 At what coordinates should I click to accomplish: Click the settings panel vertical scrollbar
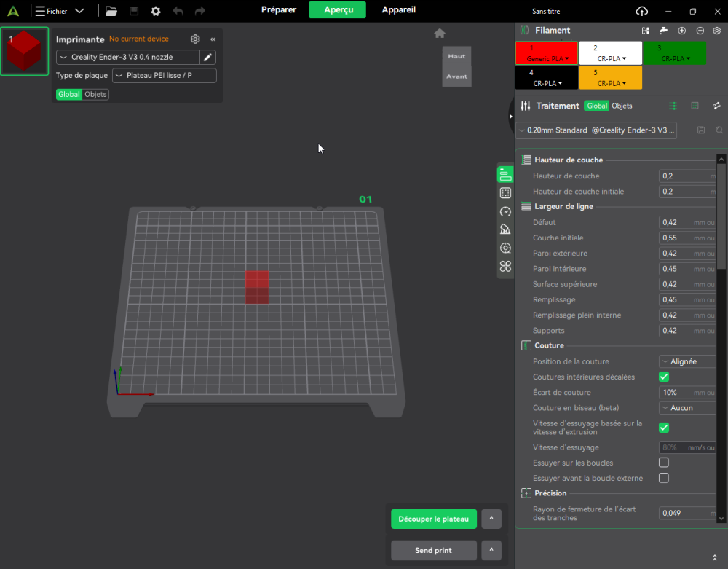[721, 217]
